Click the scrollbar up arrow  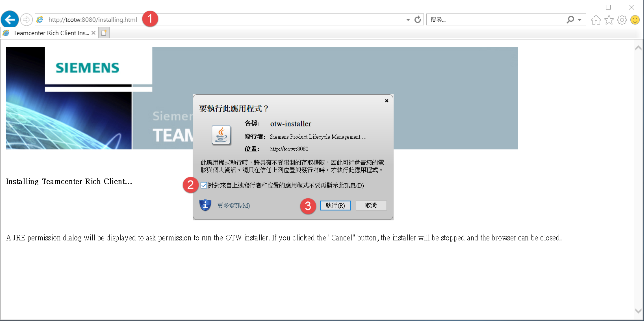tap(638, 48)
